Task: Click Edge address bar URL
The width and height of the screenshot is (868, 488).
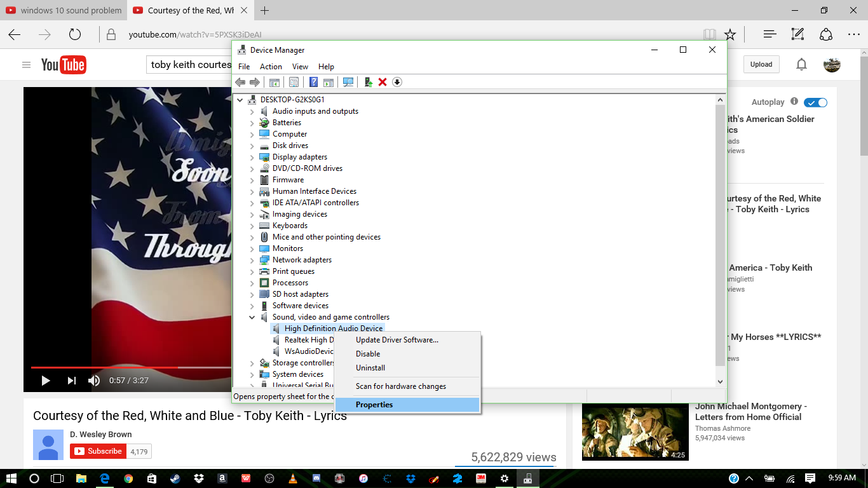Action: coord(195,35)
